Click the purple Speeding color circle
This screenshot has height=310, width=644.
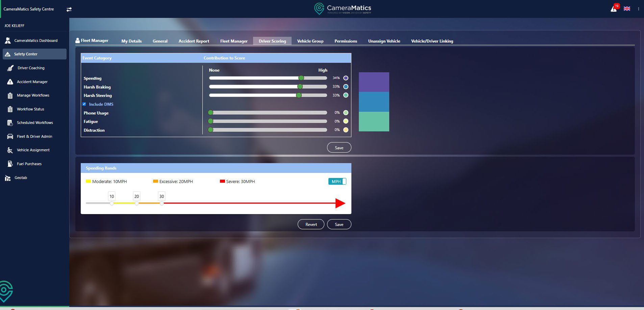click(346, 78)
